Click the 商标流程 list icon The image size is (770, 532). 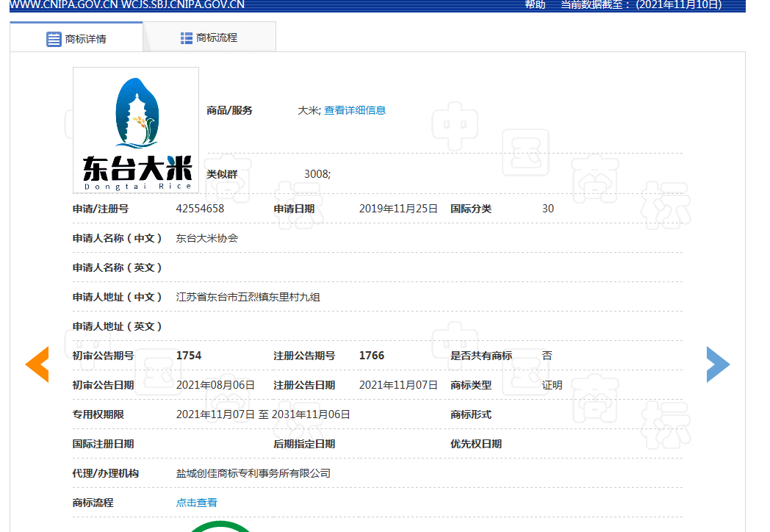click(186, 37)
